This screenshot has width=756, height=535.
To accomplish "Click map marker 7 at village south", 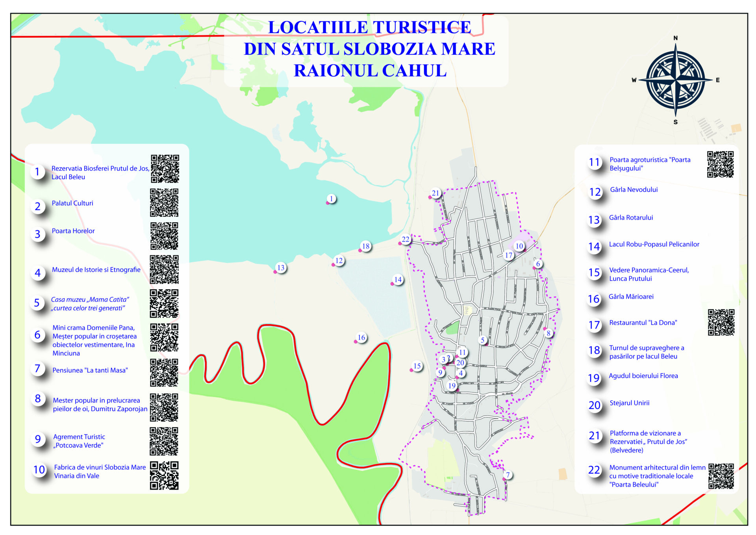I will (x=508, y=475).
